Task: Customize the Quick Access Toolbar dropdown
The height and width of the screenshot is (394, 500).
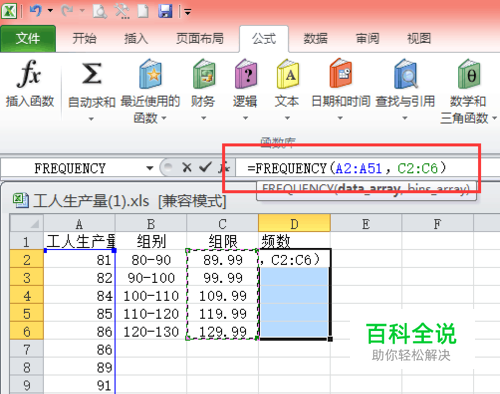Action: [x=188, y=12]
